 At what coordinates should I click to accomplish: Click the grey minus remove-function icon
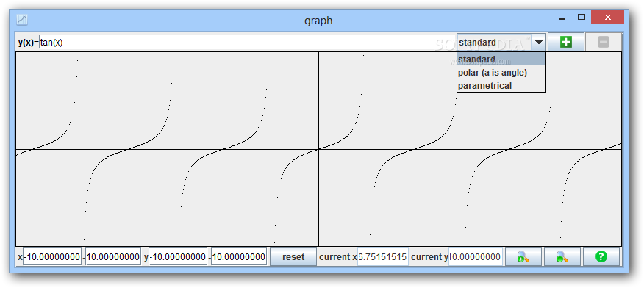pos(604,43)
